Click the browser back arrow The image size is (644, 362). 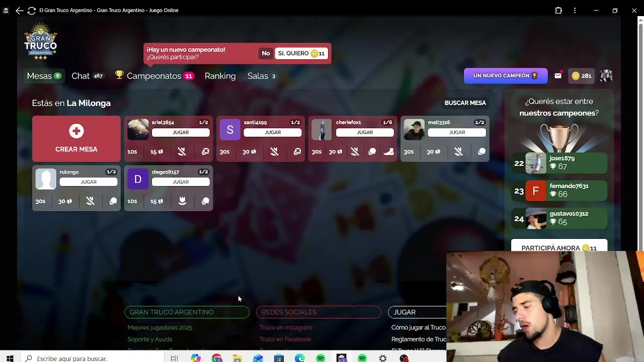[19, 10]
